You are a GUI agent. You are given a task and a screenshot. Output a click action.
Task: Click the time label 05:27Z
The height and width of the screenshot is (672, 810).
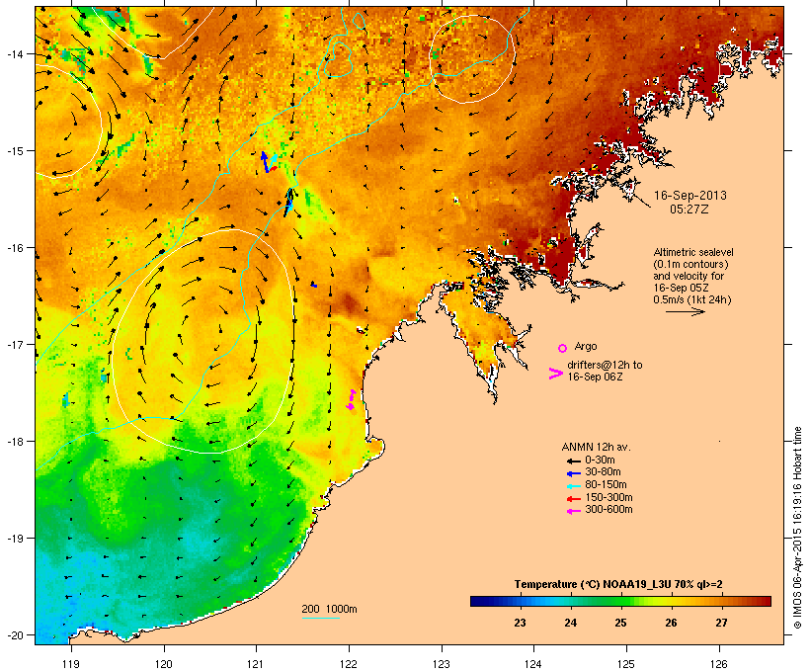pyautogui.click(x=689, y=210)
